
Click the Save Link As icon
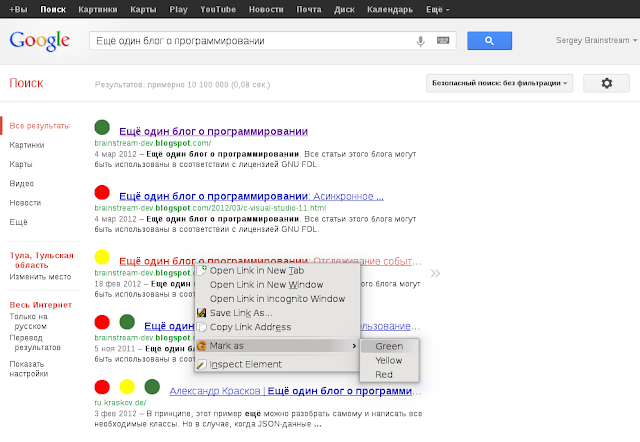coord(201,313)
